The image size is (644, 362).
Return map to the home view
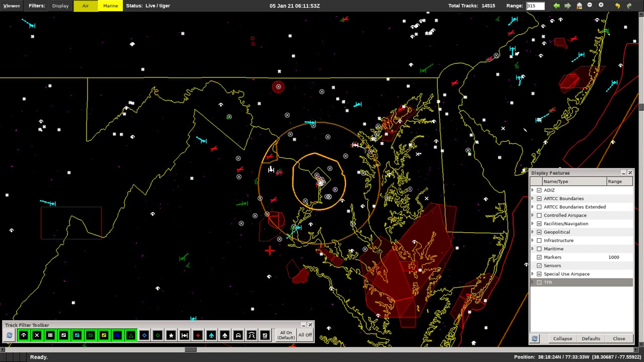tap(579, 6)
